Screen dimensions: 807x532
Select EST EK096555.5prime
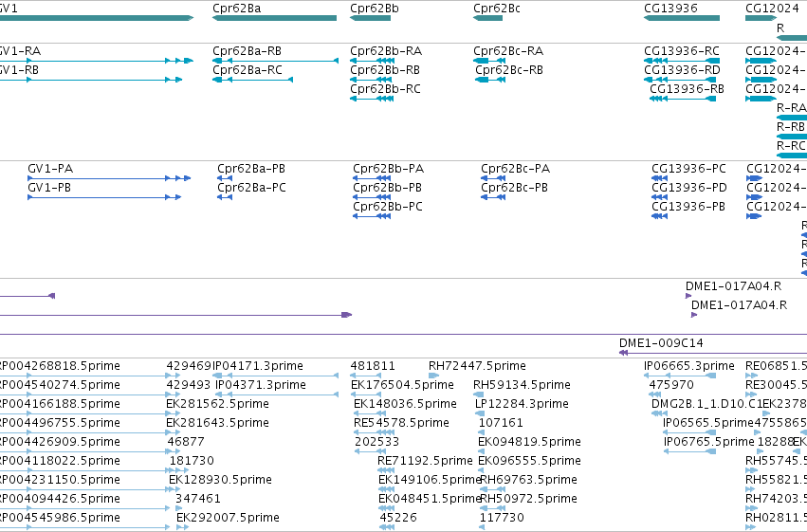click(x=529, y=461)
